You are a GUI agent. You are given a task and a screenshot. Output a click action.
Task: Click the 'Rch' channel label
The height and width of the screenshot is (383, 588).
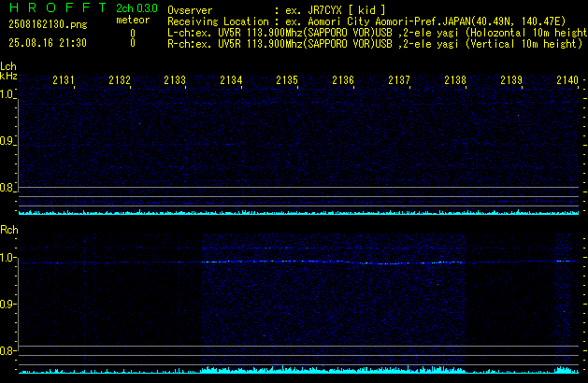[x=9, y=230]
